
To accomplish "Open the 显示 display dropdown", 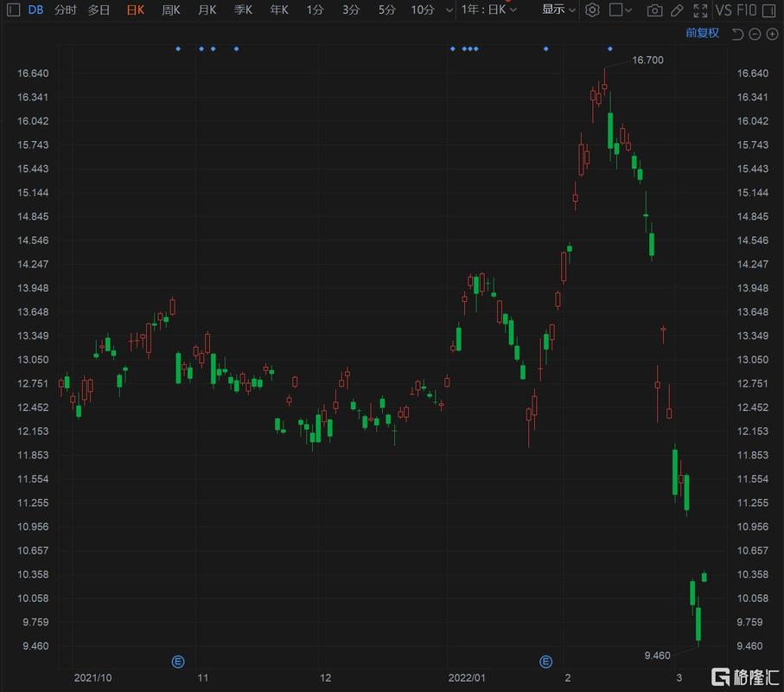I will 558,10.
